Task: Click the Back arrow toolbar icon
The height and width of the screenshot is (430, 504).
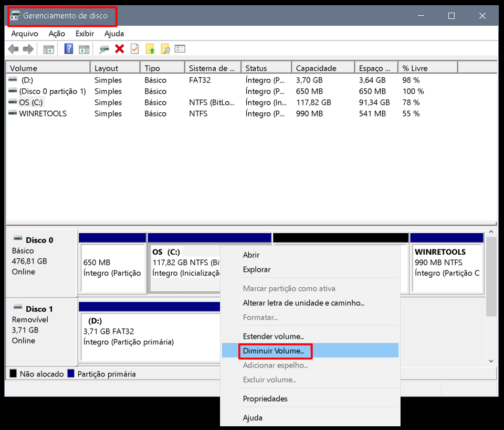Action: [x=13, y=49]
